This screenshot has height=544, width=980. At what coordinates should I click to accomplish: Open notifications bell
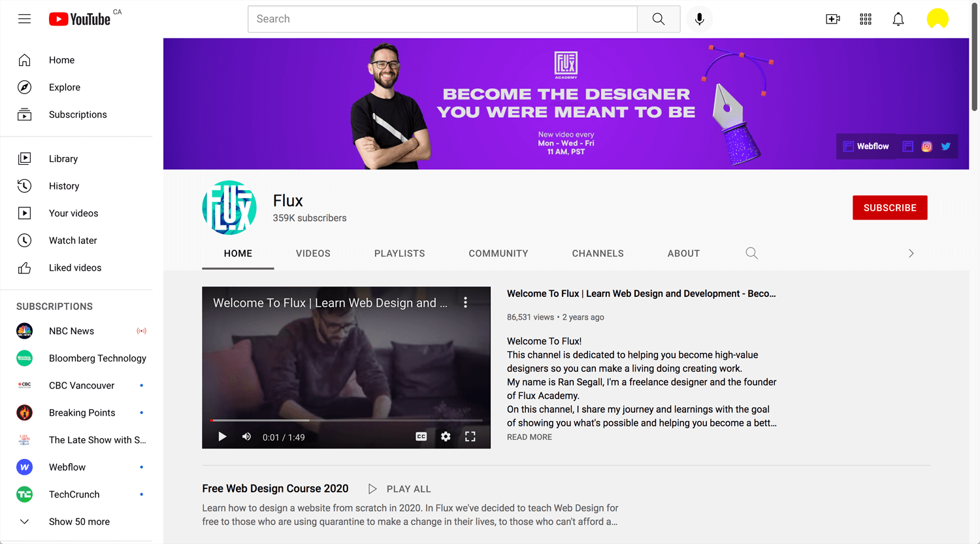pos(898,19)
